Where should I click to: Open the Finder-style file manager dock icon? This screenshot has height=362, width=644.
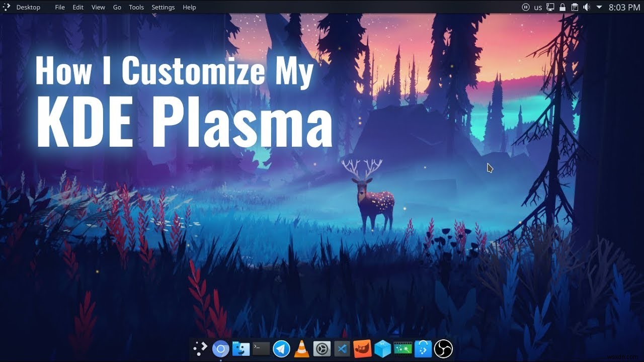click(x=241, y=348)
